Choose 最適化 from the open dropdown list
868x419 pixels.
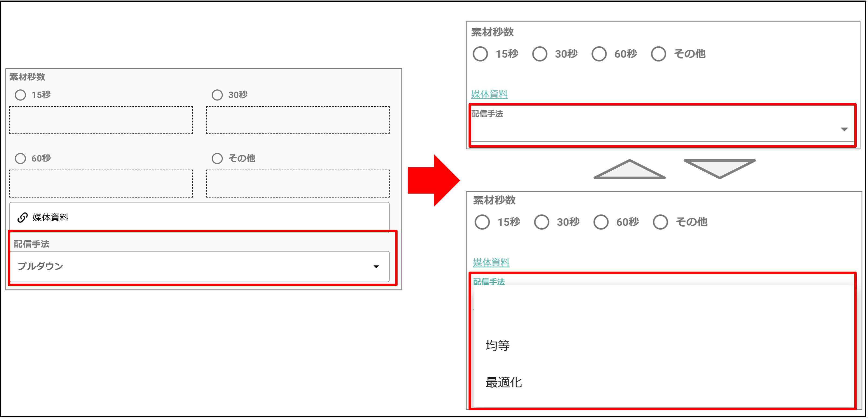point(664,383)
